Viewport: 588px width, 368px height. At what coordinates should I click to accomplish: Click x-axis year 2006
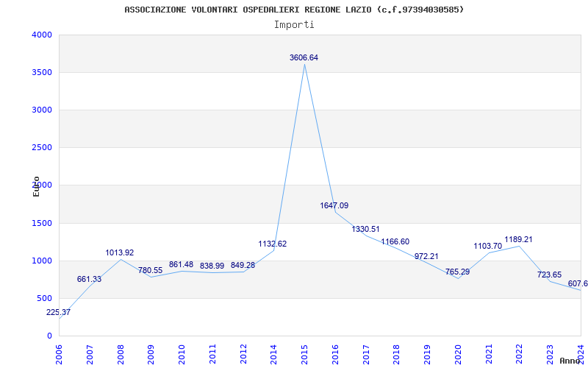click(x=59, y=355)
